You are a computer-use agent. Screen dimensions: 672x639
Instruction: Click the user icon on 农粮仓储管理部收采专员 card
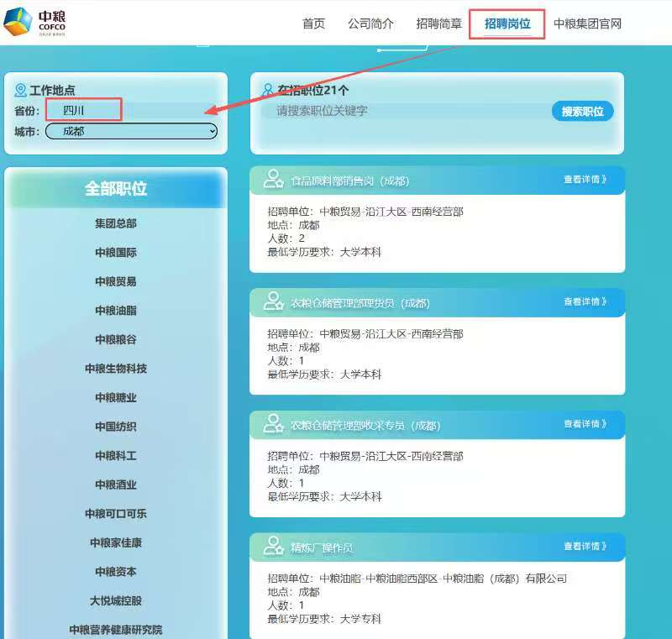coord(273,424)
